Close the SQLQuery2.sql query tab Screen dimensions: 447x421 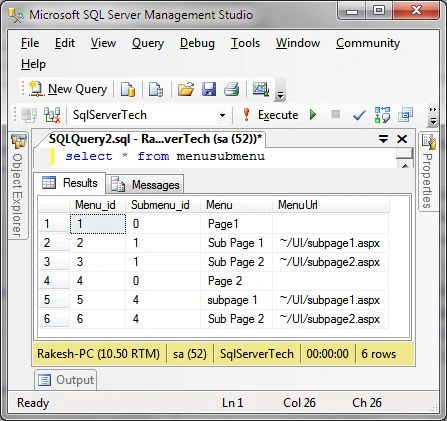click(x=402, y=139)
